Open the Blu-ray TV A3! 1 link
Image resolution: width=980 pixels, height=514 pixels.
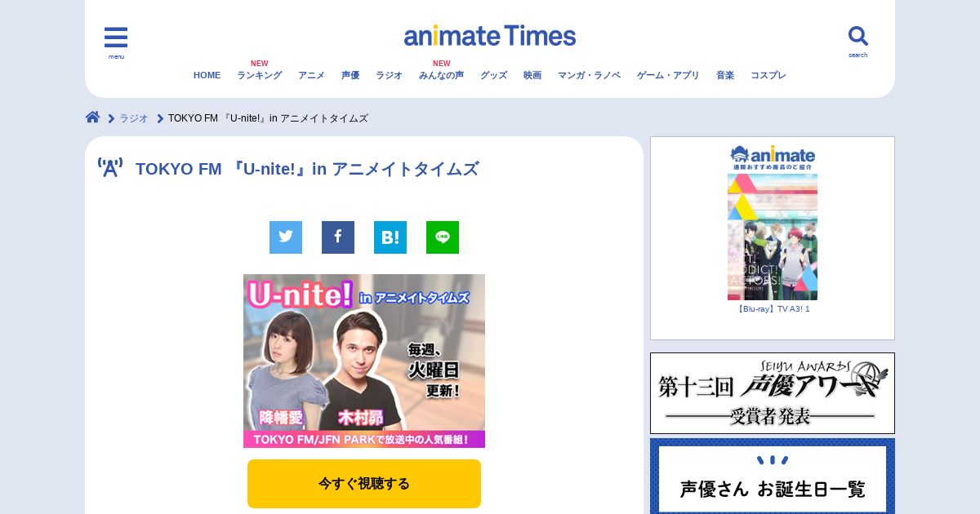coord(773,309)
